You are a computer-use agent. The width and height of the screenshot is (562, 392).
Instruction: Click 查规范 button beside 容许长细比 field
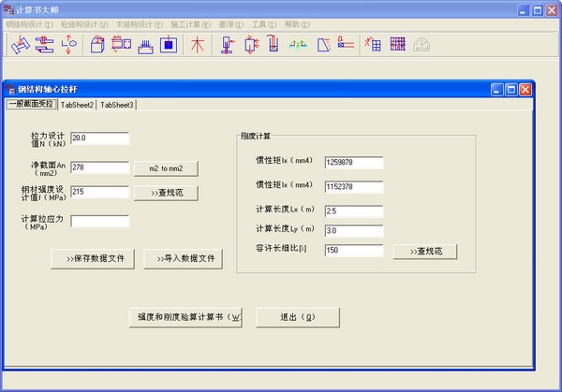425,252
